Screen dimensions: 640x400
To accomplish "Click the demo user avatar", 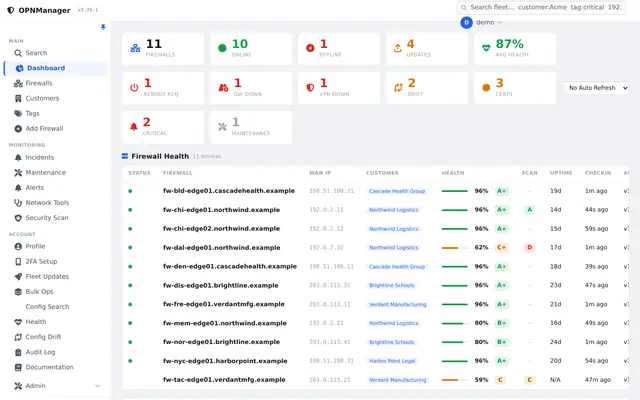I will [x=466, y=22].
